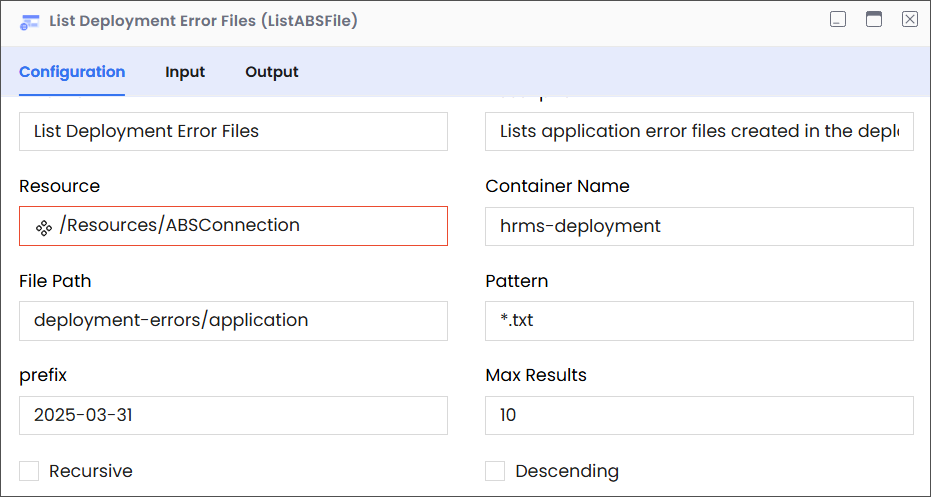Click the 'Resource' field label
The width and height of the screenshot is (931, 497).
pyautogui.click(x=59, y=186)
